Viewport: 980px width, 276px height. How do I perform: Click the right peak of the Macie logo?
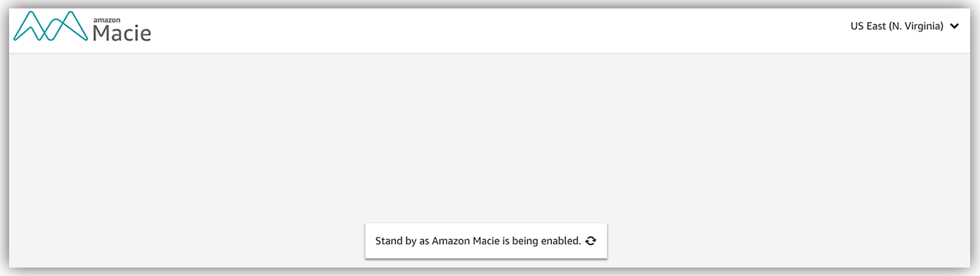click(70, 15)
